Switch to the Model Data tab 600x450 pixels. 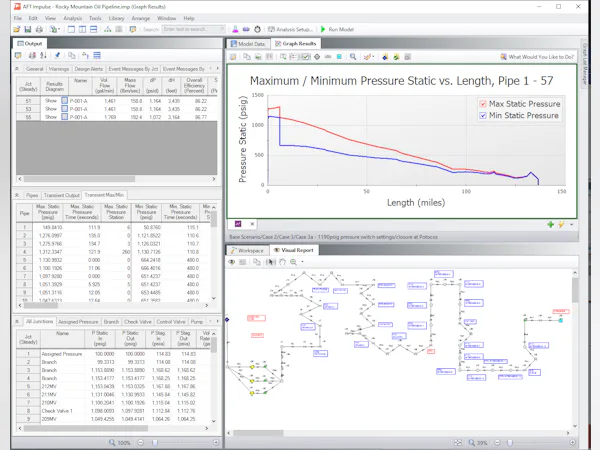click(x=248, y=44)
